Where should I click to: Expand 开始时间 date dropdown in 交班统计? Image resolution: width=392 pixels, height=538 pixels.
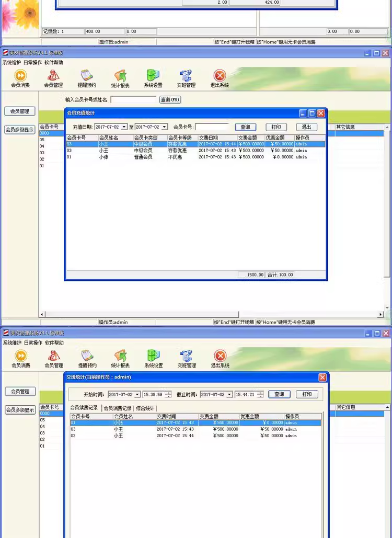(137, 395)
